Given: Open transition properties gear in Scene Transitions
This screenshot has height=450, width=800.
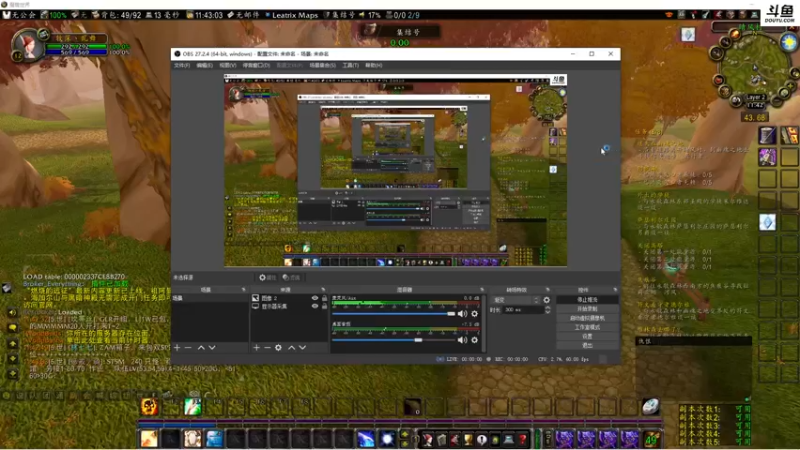Looking at the screenshot, I should (x=546, y=300).
